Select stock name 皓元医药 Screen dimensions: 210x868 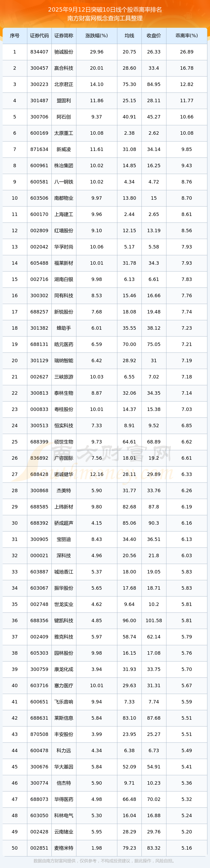[x=64, y=344]
